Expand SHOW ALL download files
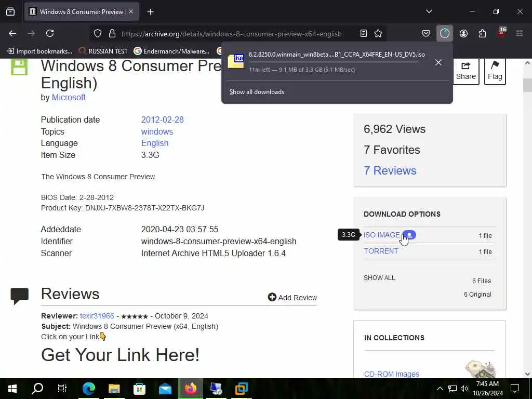 (x=379, y=278)
